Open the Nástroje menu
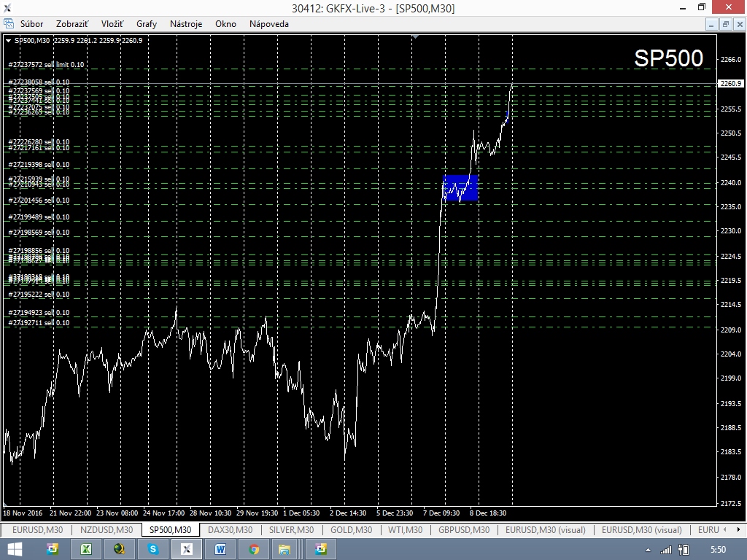The image size is (747, 560). (186, 24)
